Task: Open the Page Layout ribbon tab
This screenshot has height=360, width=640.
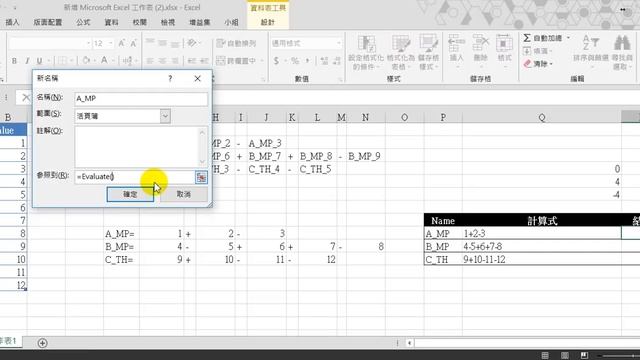Action: pyautogui.click(x=48, y=22)
